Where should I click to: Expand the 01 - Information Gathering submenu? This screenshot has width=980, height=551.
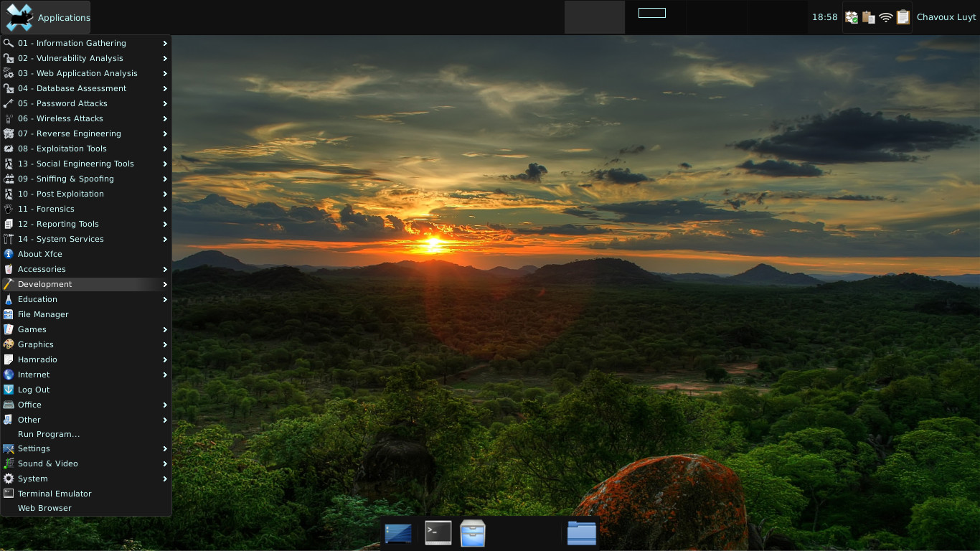pyautogui.click(x=86, y=43)
